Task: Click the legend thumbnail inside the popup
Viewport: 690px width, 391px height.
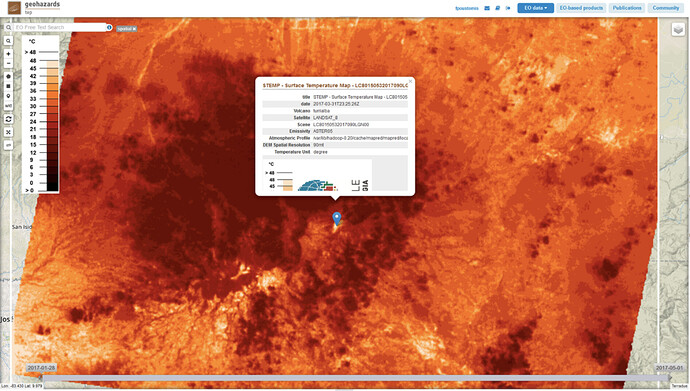Action: click(317, 175)
